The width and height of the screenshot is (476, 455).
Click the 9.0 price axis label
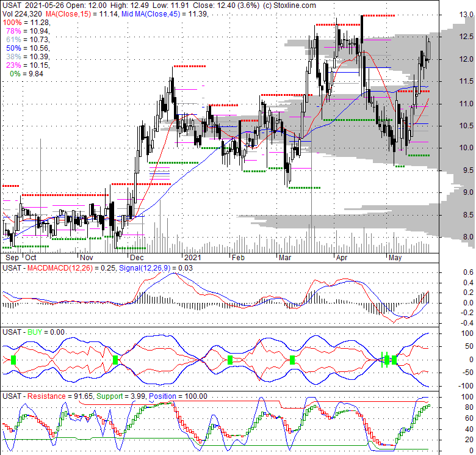[469, 192]
